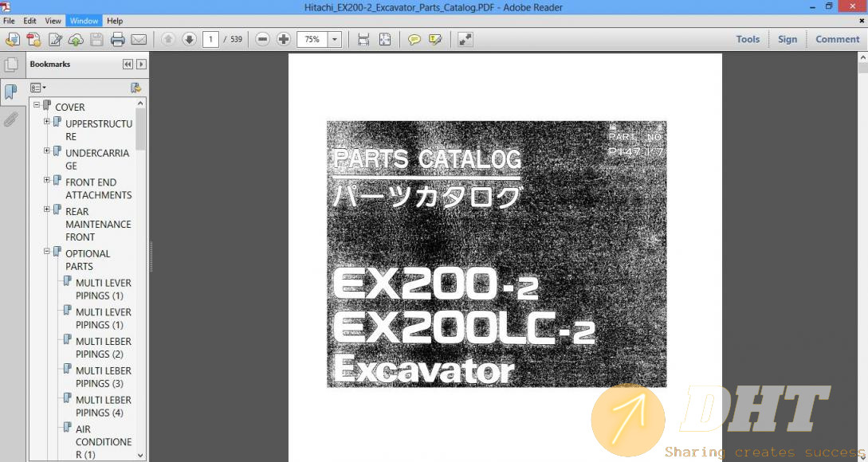Collapse the OPTIONAL PARTS bookmark node
Viewport: 868px width, 462px height.
point(46,251)
